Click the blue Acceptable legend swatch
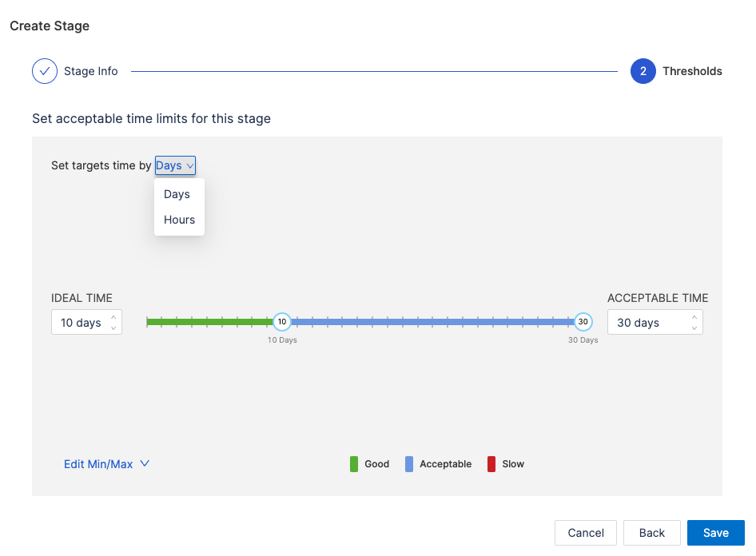The width and height of the screenshot is (756, 556). click(409, 464)
